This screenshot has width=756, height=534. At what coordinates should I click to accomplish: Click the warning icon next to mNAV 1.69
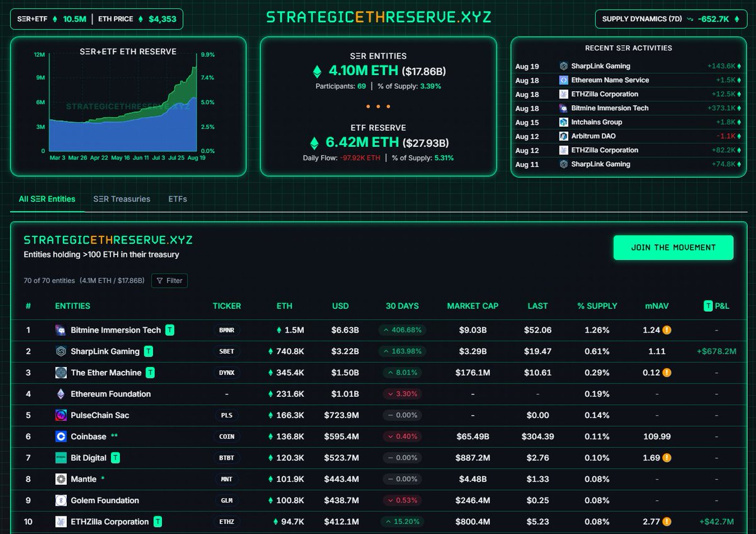pos(667,458)
